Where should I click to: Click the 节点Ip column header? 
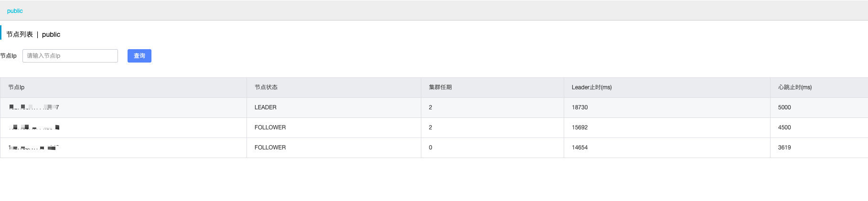pos(16,87)
